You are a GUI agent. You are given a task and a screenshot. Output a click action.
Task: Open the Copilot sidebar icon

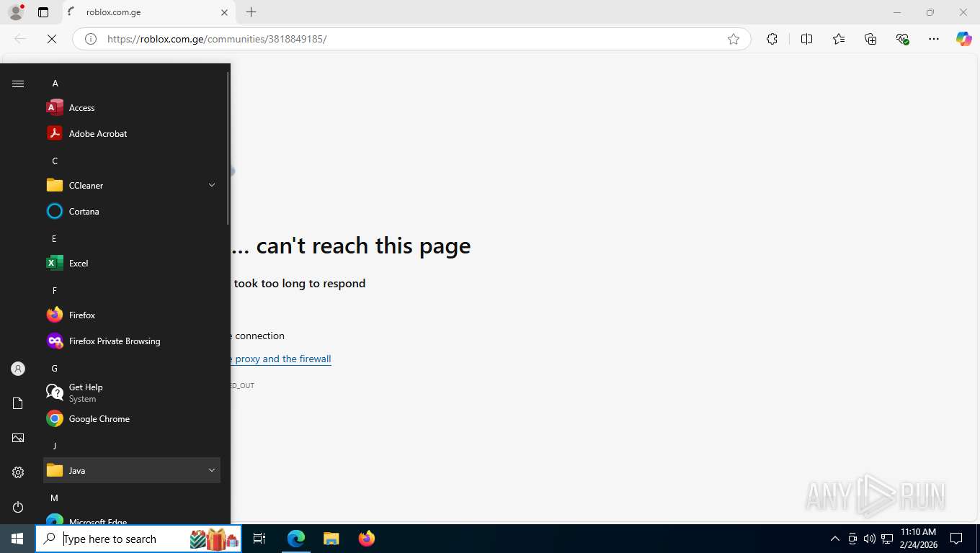(963, 39)
